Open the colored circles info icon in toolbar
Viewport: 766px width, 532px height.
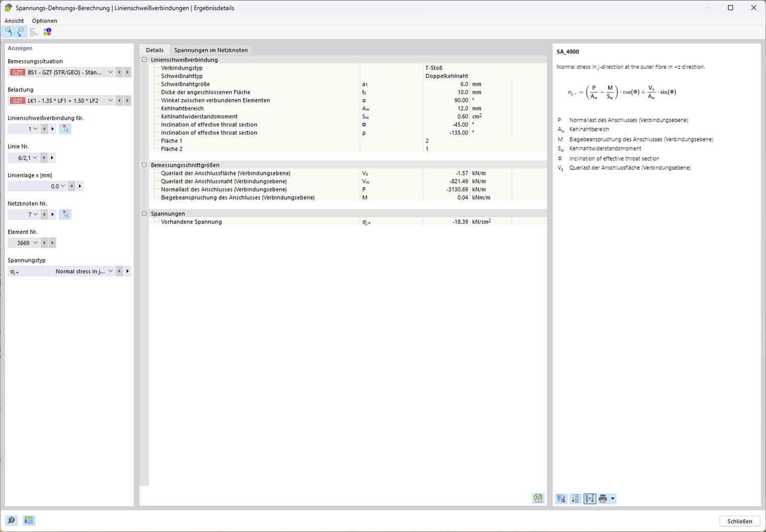coord(47,32)
